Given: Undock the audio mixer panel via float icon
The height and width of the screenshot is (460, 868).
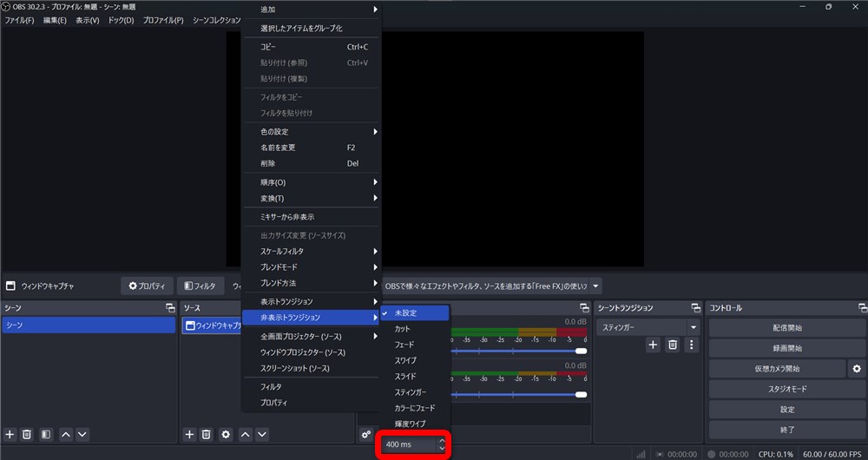Looking at the screenshot, I should click(x=584, y=308).
